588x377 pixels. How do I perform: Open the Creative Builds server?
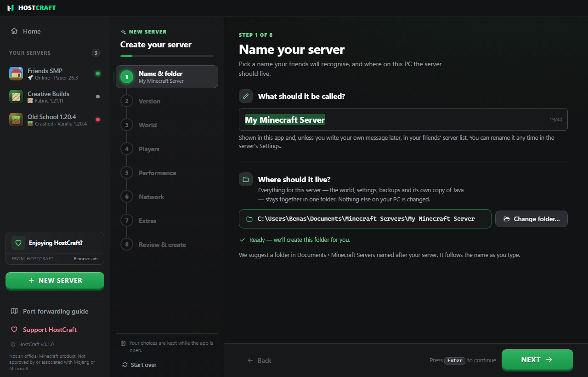pyautogui.click(x=55, y=97)
